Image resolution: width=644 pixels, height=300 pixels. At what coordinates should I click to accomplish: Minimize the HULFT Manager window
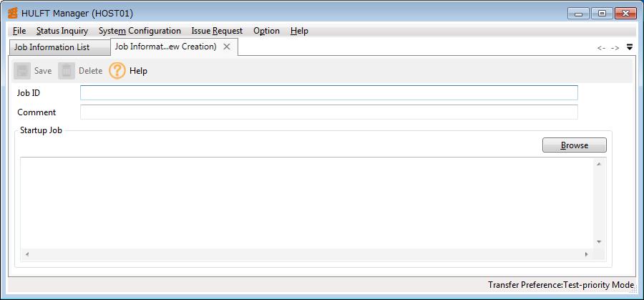(579, 14)
